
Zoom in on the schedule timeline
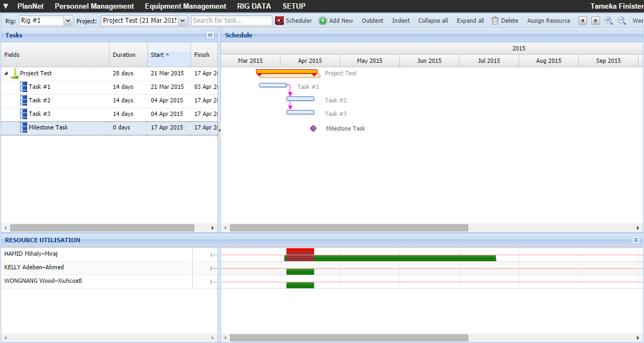click(x=609, y=21)
